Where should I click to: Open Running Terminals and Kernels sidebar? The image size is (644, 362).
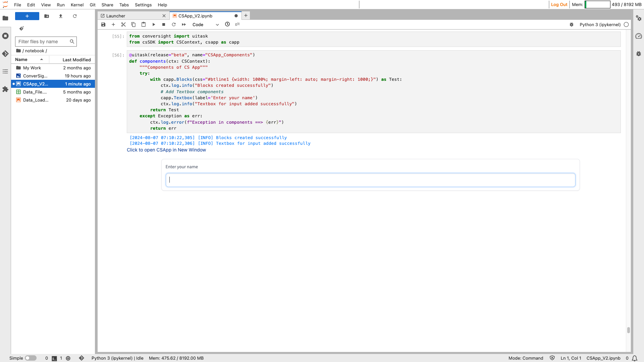click(x=5, y=36)
